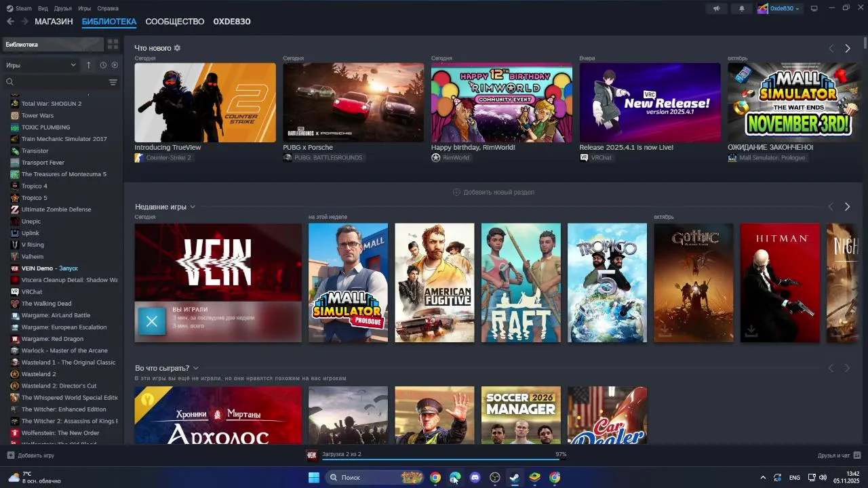Open Steam taskbar icon
Viewport: 868px width, 488px height.
515,478
